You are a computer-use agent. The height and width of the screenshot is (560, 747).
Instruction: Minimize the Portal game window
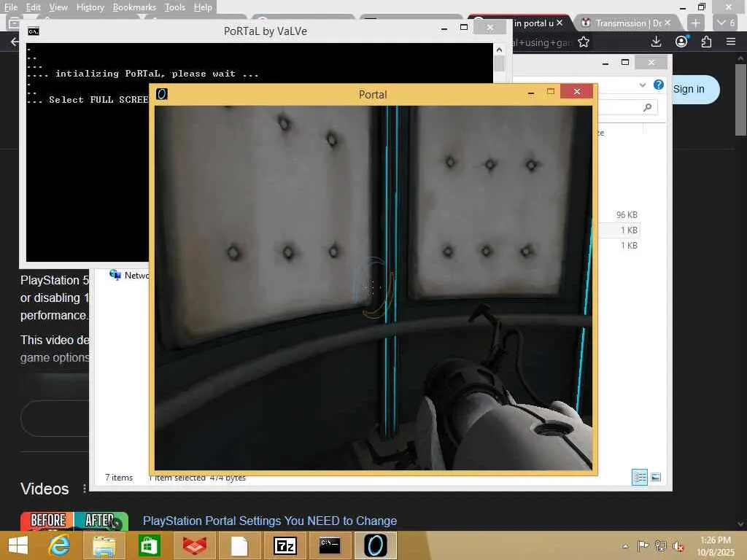531,93
